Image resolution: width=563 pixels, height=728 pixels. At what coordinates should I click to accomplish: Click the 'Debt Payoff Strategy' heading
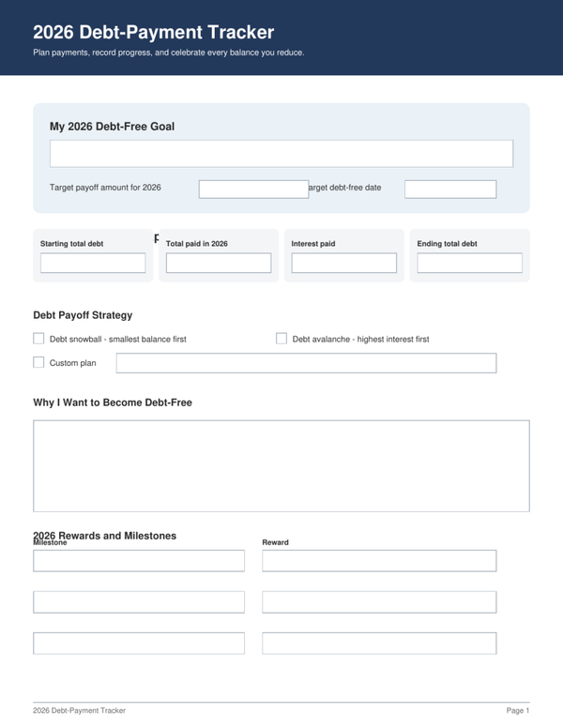point(83,315)
